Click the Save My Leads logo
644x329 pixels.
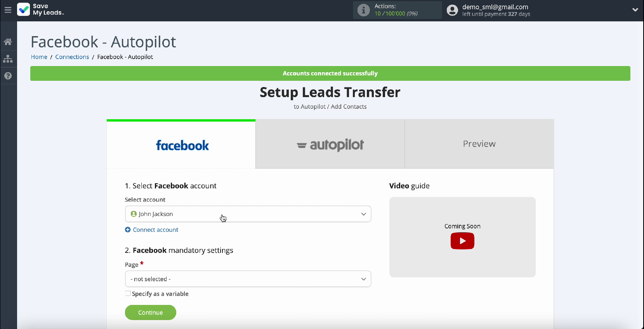(40, 10)
